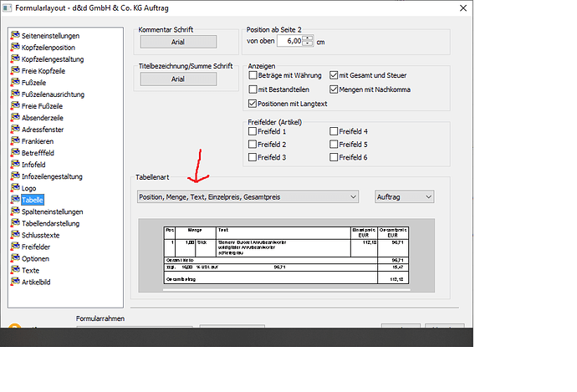This screenshot has height=392, width=577.
Task: Close the Formularlayout dialog
Action: coord(463,8)
